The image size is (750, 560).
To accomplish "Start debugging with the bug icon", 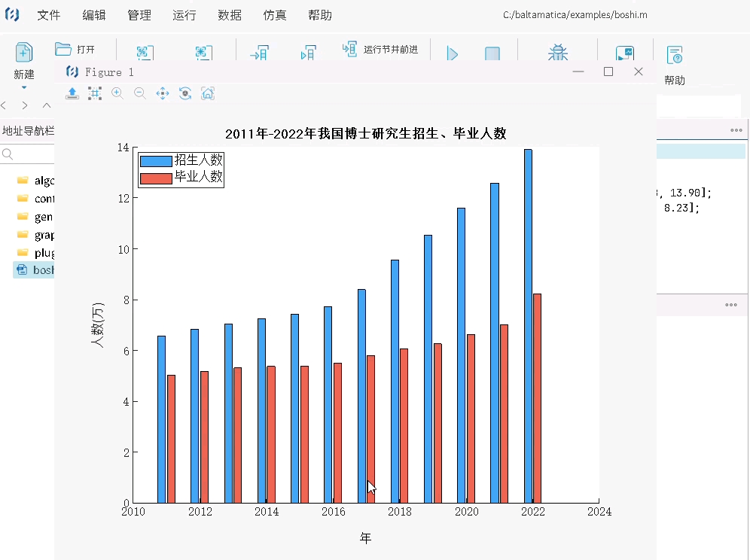I will click(558, 53).
